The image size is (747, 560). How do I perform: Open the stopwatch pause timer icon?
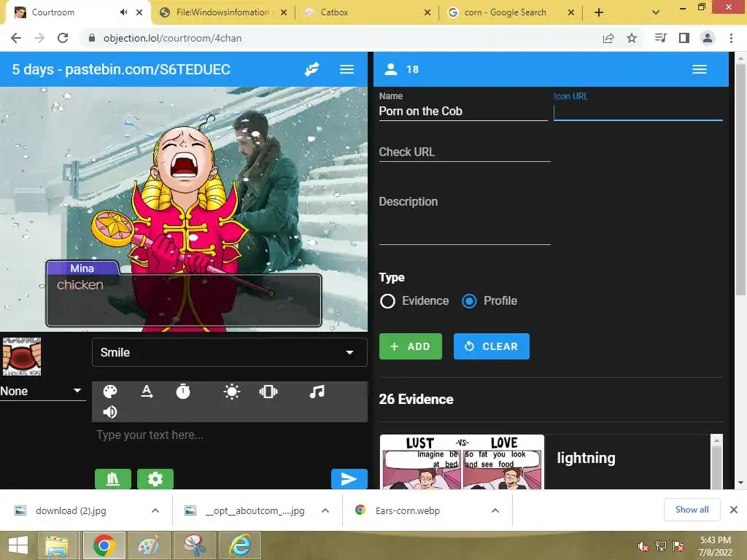coord(183,392)
